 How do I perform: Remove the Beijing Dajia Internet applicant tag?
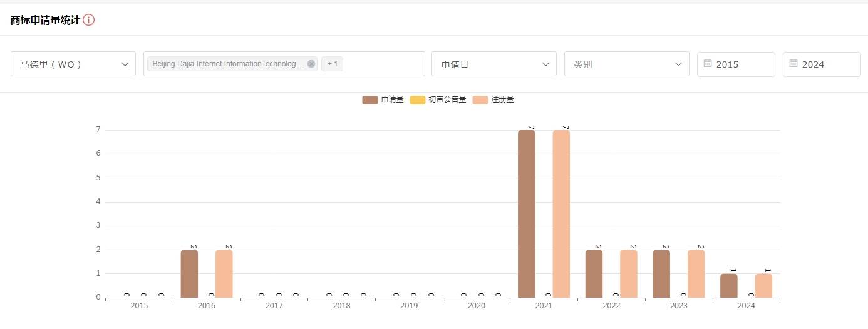tap(311, 64)
